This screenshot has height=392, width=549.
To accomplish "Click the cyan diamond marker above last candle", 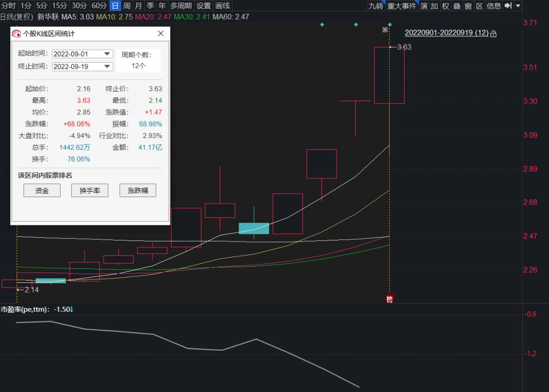I will [x=390, y=25].
